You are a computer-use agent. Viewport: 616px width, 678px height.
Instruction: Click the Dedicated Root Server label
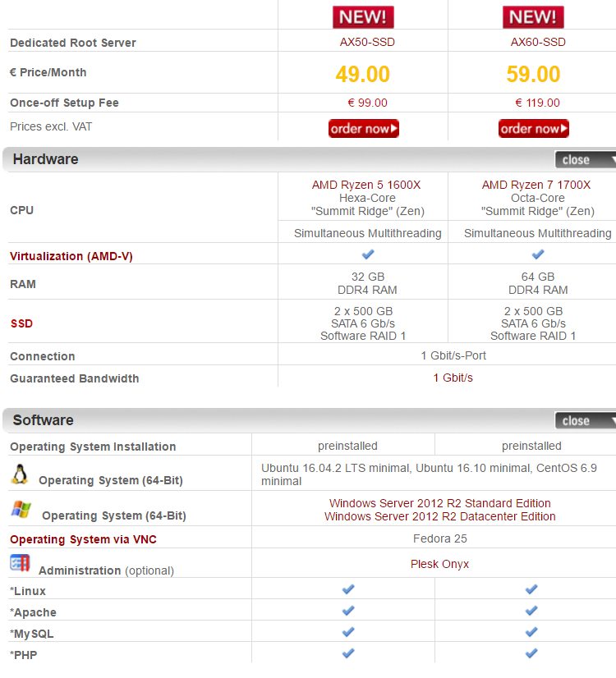tap(72, 43)
